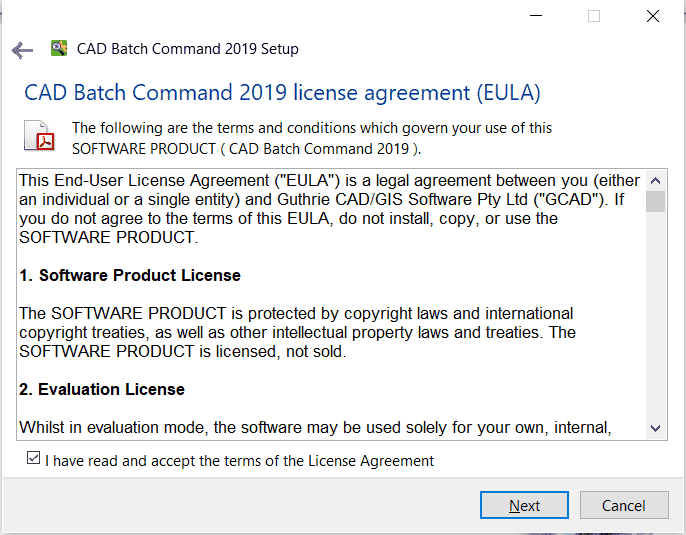
Task: Click the CAD Batch Command setup icon
Action: (x=59, y=48)
